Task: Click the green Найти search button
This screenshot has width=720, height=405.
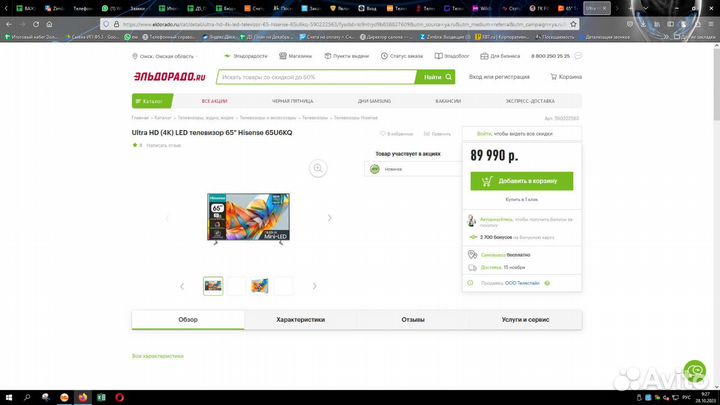Action: (435, 77)
